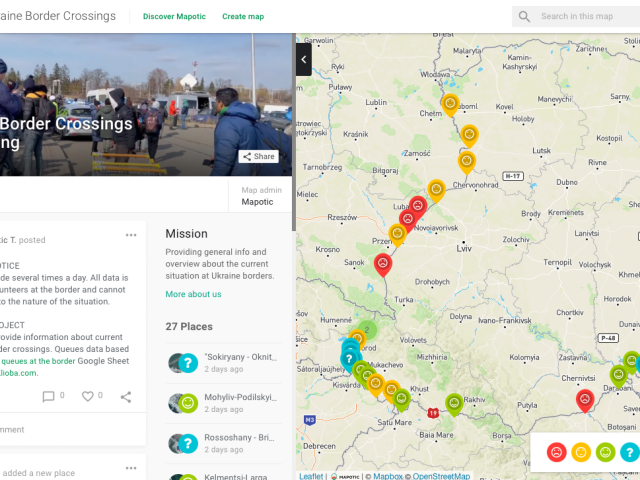640x480 pixels.
Task: Open the 'Mohyliv-Podilskyi..' place entry
Action: (224, 403)
